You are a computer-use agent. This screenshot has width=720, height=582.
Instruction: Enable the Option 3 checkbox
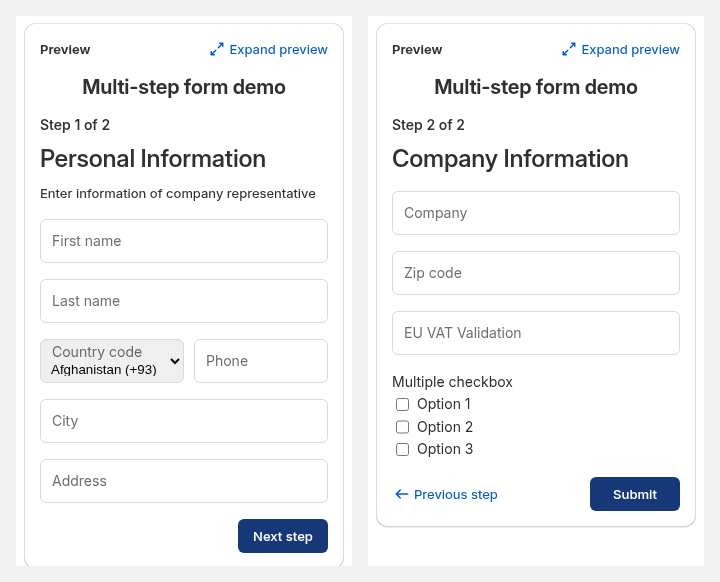pos(402,449)
